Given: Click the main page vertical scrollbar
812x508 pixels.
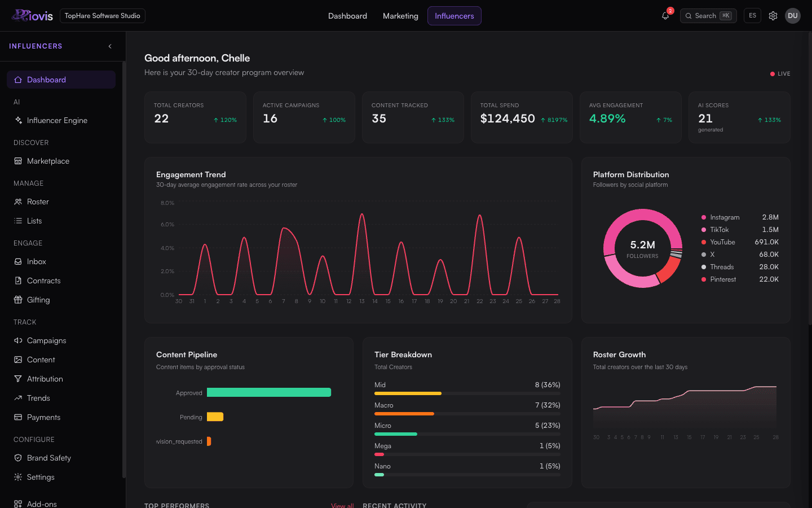Looking at the screenshot, I should click(x=810, y=178).
